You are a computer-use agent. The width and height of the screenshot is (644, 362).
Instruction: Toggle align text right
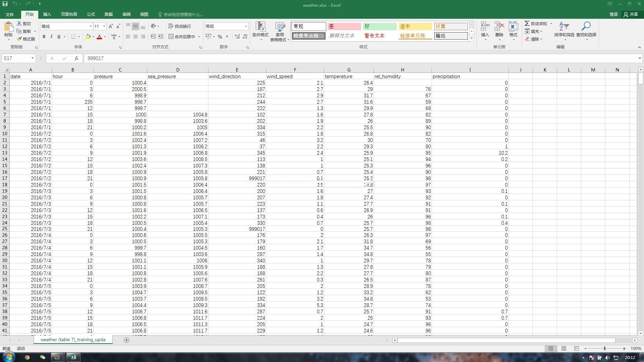point(143,37)
